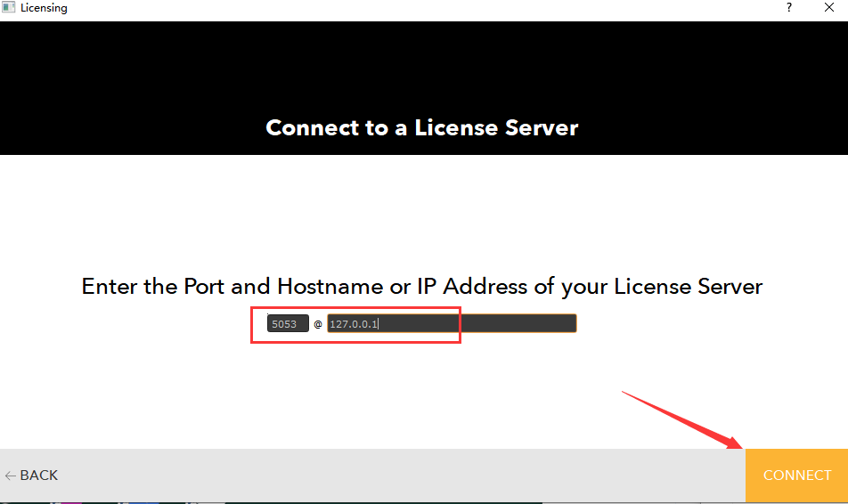Click the left arrow icon beside BACK
The image size is (848, 504).
(10, 476)
